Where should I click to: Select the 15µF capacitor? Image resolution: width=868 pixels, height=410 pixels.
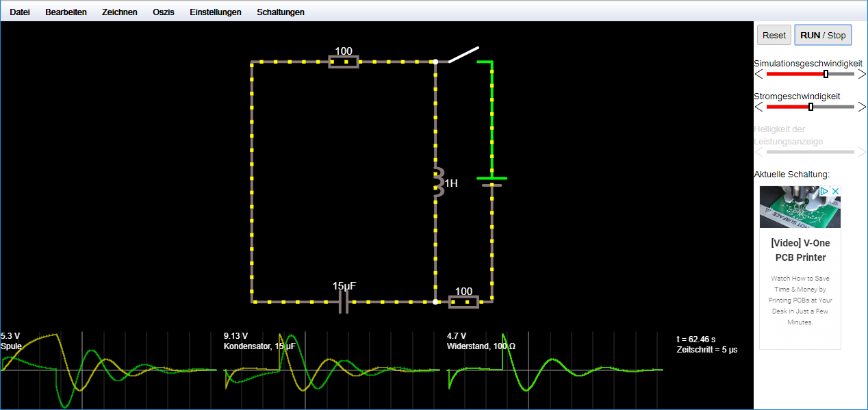pyautogui.click(x=344, y=301)
